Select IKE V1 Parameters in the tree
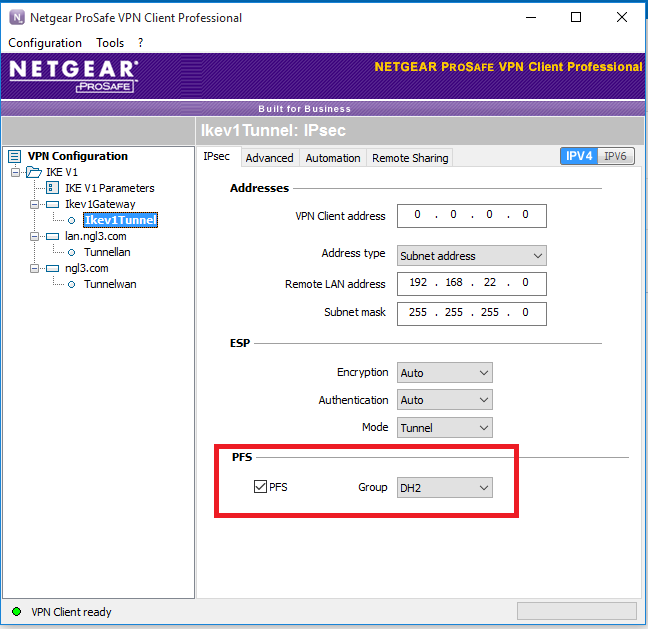This screenshot has width=649, height=632. (110, 188)
